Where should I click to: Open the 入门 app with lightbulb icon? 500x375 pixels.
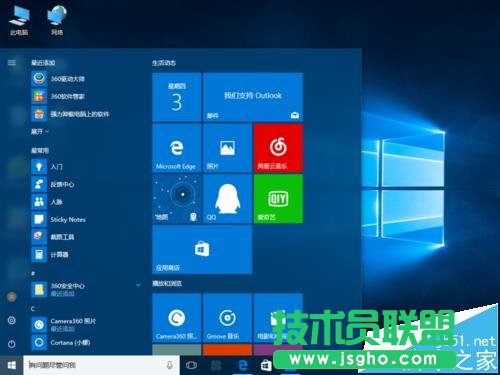47,166
